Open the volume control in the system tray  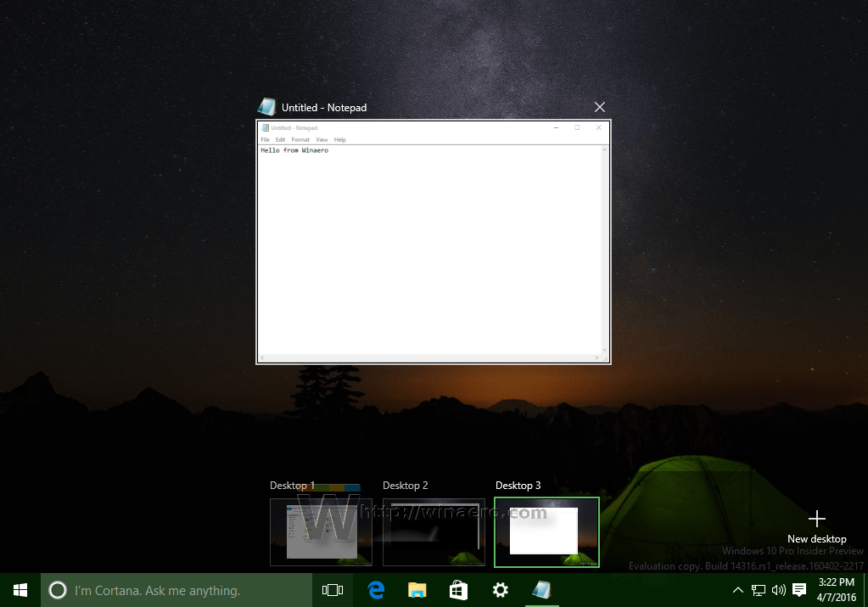[779, 589]
